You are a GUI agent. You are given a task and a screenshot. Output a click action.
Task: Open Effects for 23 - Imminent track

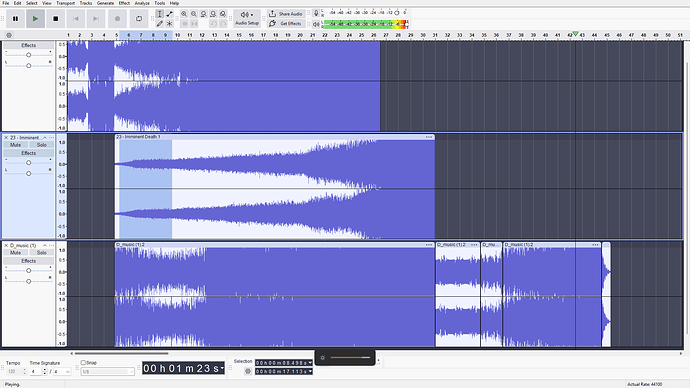[29, 153]
